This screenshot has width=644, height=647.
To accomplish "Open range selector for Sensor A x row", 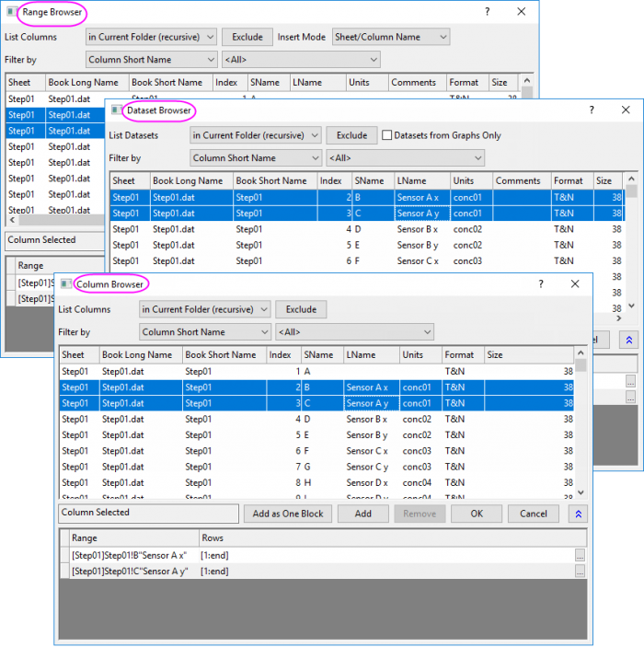I will pyautogui.click(x=580, y=555).
